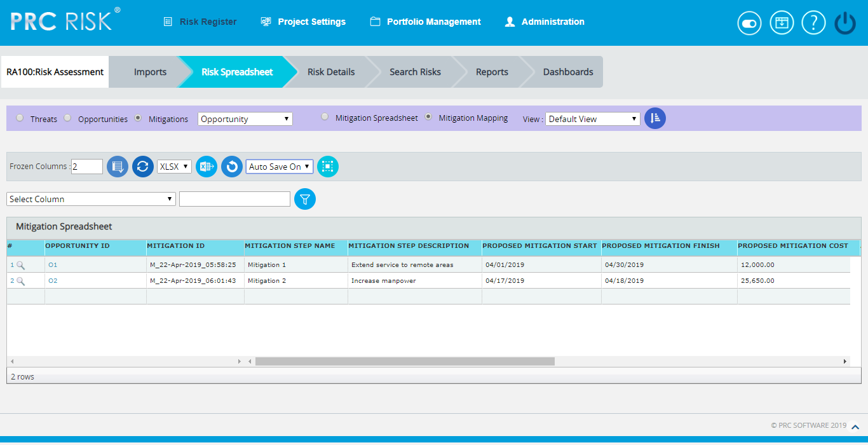Viewport: 868px width, 445px height.
Task: Open the help question mark icon
Action: pos(813,23)
